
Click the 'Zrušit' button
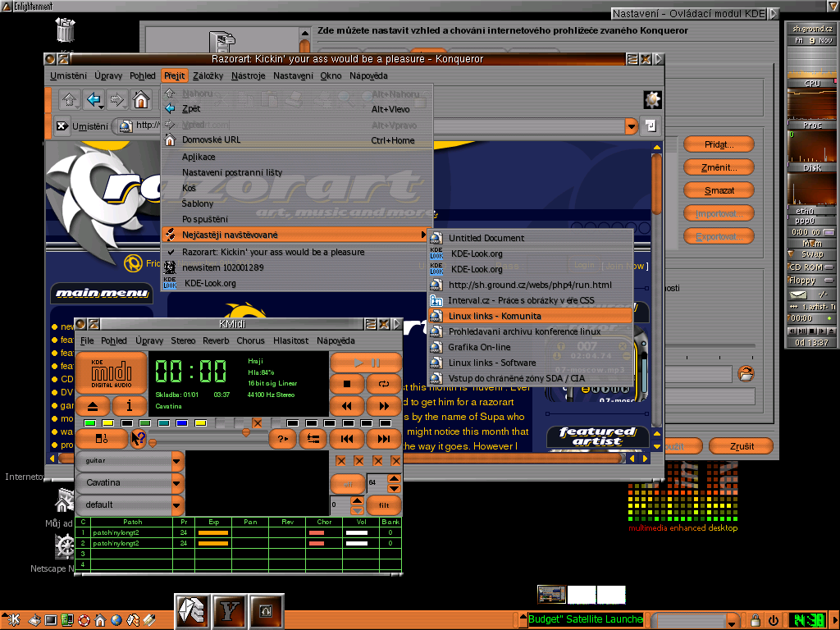741,446
